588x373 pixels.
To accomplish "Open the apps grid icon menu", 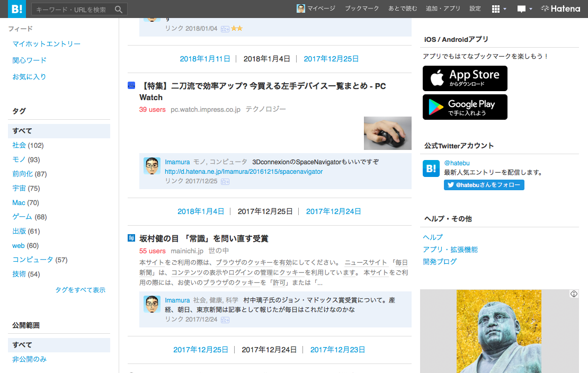I will click(495, 9).
